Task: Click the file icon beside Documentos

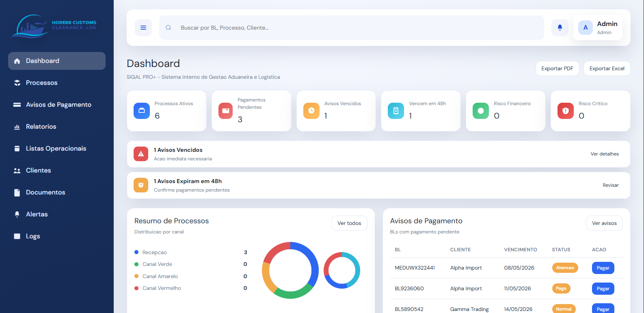Action: (17, 192)
